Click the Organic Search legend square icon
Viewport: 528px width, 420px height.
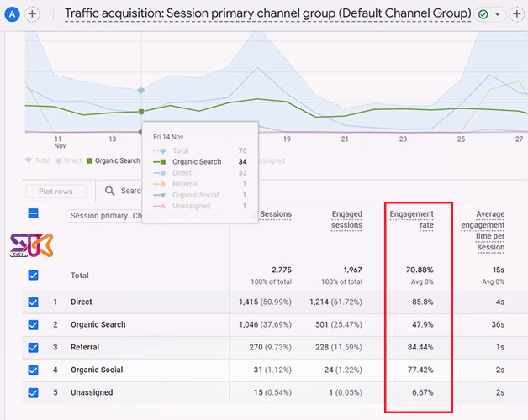(x=89, y=160)
